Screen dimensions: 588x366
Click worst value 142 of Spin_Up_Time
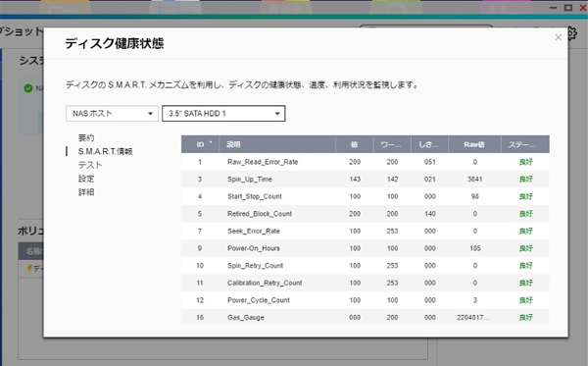pos(392,179)
